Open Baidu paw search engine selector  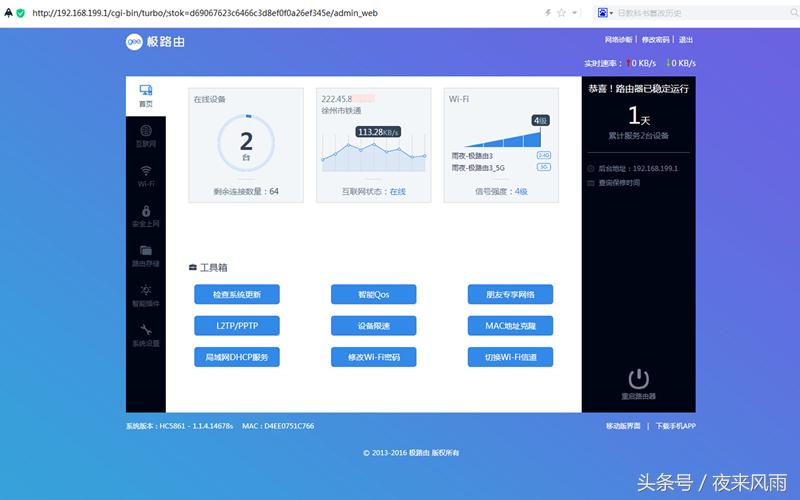tap(605, 13)
